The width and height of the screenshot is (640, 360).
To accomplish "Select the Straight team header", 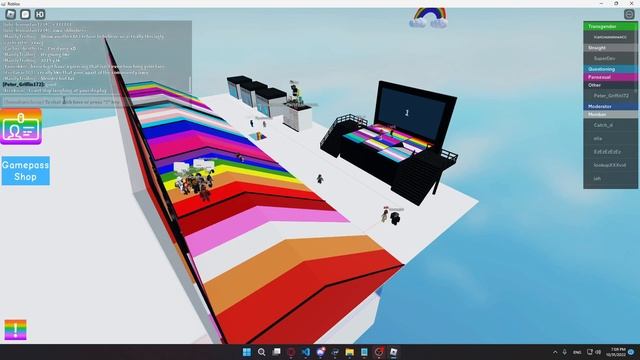I will (x=610, y=48).
